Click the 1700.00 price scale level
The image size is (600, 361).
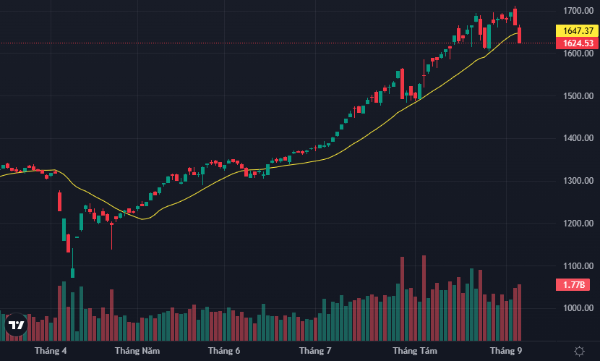point(578,11)
